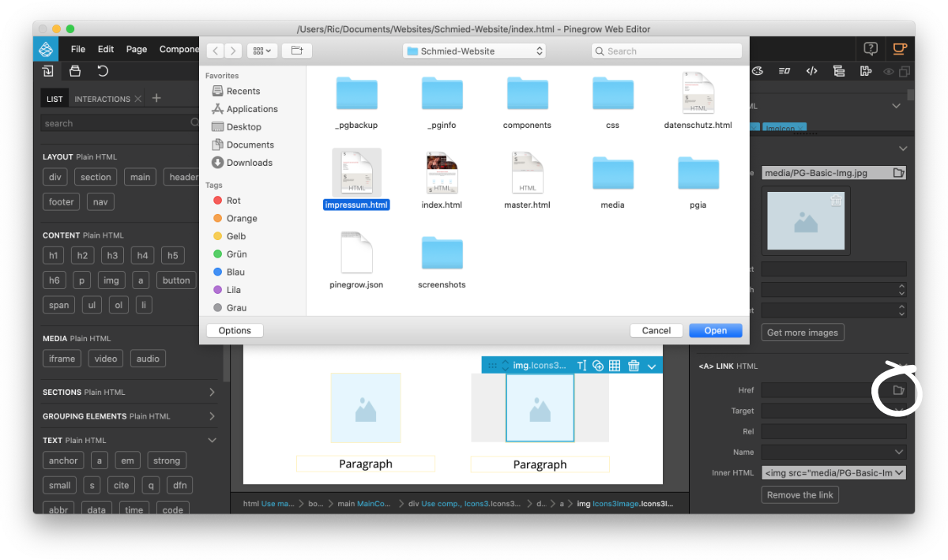Click the Href browse-file folder icon
Image resolution: width=948 pixels, height=560 pixels.
898,390
